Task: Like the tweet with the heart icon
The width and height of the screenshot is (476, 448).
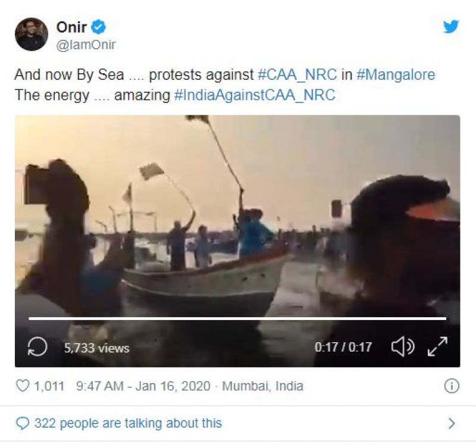Action: (22, 386)
